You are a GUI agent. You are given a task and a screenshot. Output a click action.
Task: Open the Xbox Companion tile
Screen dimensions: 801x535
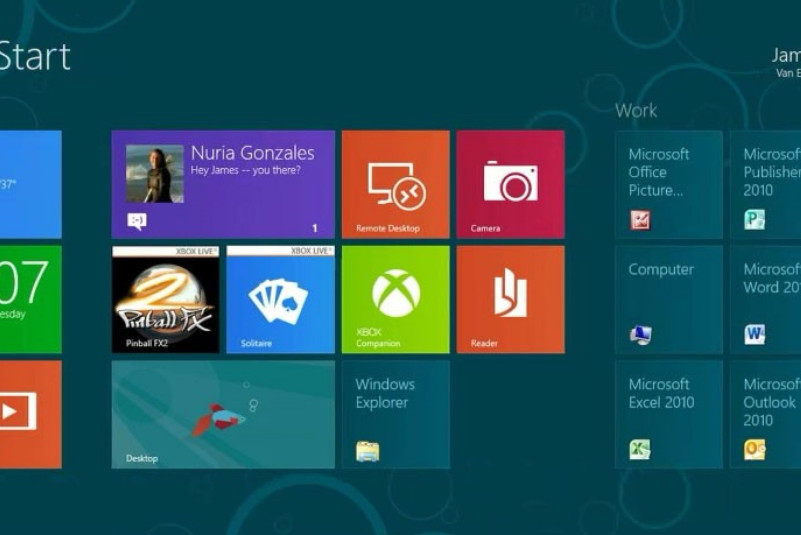395,299
